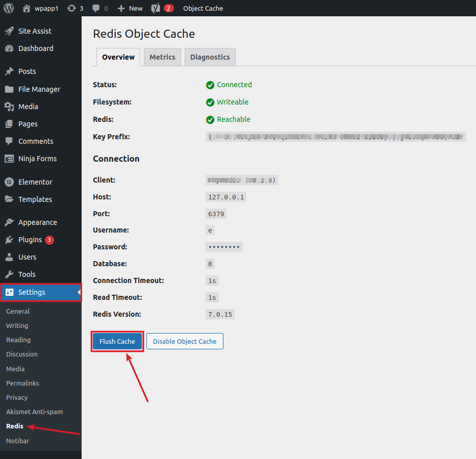
Task: Click the Username value e
Action: click(210, 230)
